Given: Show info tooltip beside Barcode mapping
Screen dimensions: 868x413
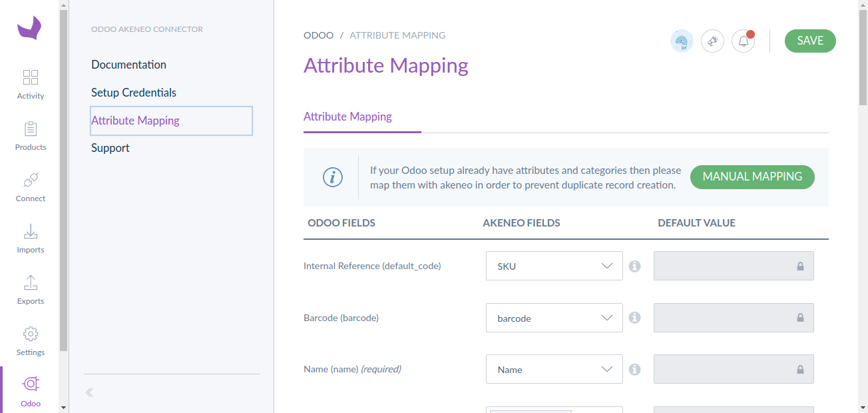Looking at the screenshot, I should [634, 318].
